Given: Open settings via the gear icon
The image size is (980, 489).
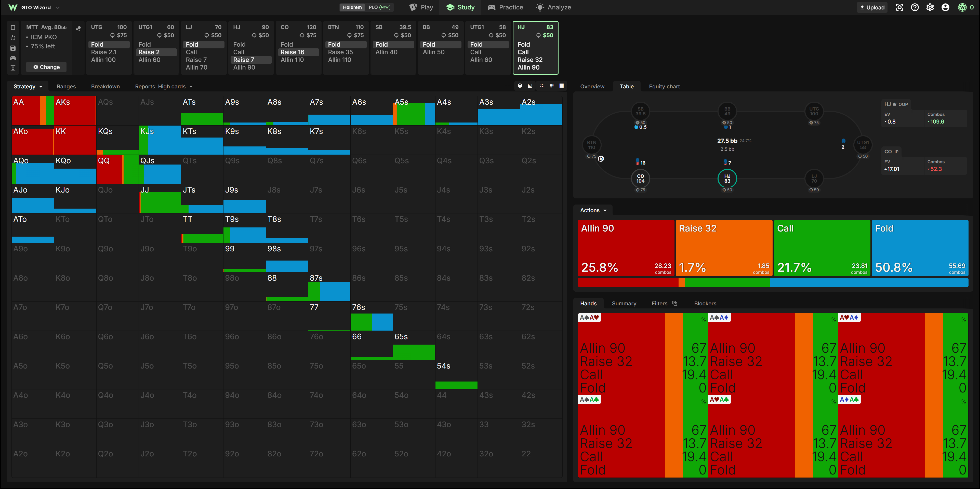Looking at the screenshot, I should pyautogui.click(x=930, y=7).
